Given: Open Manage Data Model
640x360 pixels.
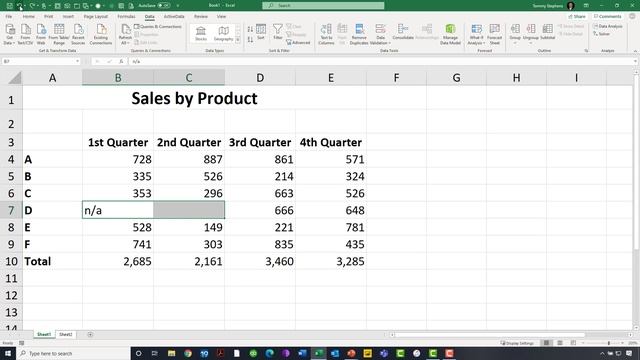Looking at the screenshot, I should [450, 34].
